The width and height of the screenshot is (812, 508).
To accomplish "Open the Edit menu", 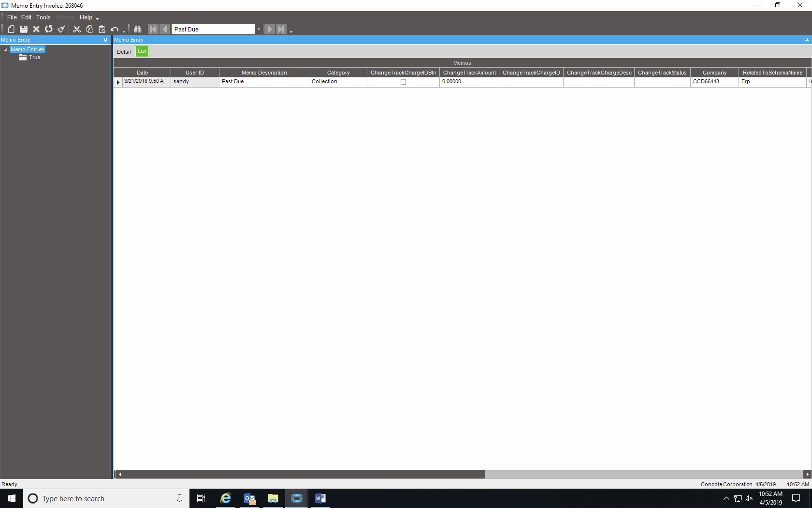I will pyautogui.click(x=27, y=17).
